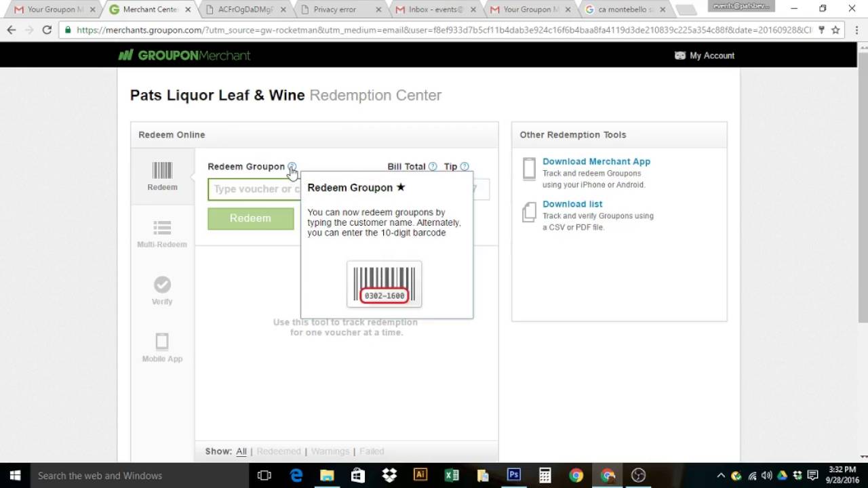Close the Privacy error tab

coord(379,9)
